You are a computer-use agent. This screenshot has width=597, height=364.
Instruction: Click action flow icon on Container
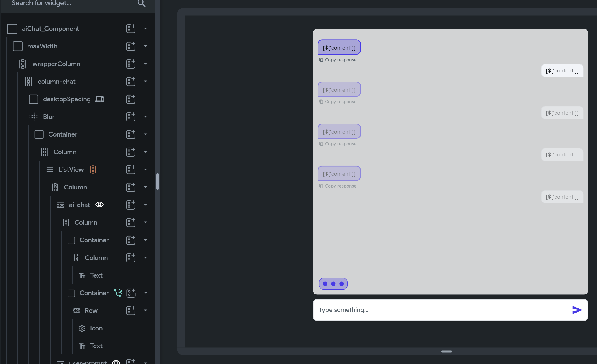click(118, 293)
